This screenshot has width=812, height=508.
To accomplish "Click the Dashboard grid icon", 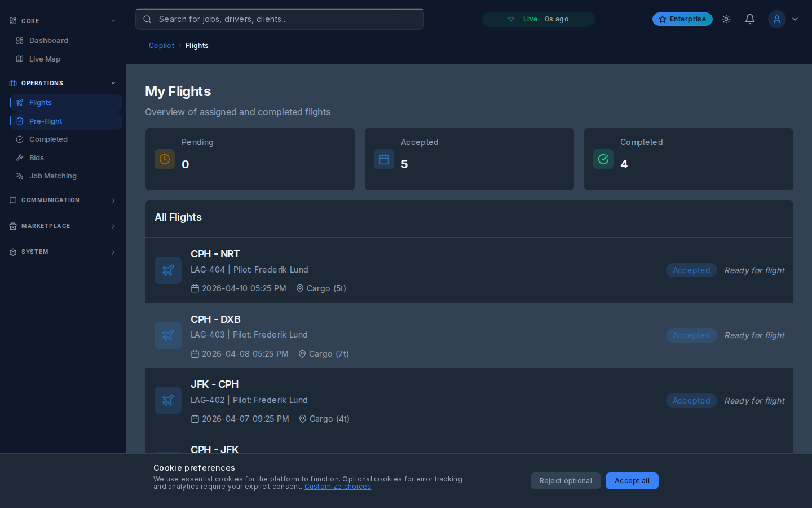I will 19,40.
